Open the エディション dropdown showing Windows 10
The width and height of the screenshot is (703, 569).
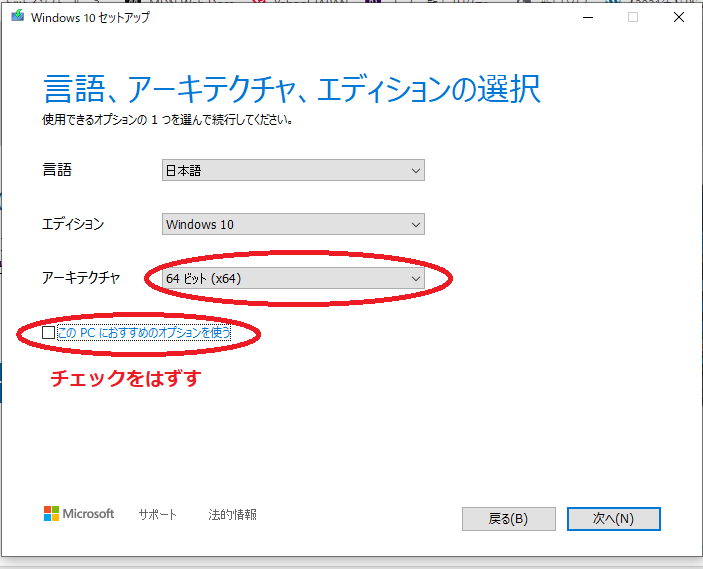coord(293,224)
